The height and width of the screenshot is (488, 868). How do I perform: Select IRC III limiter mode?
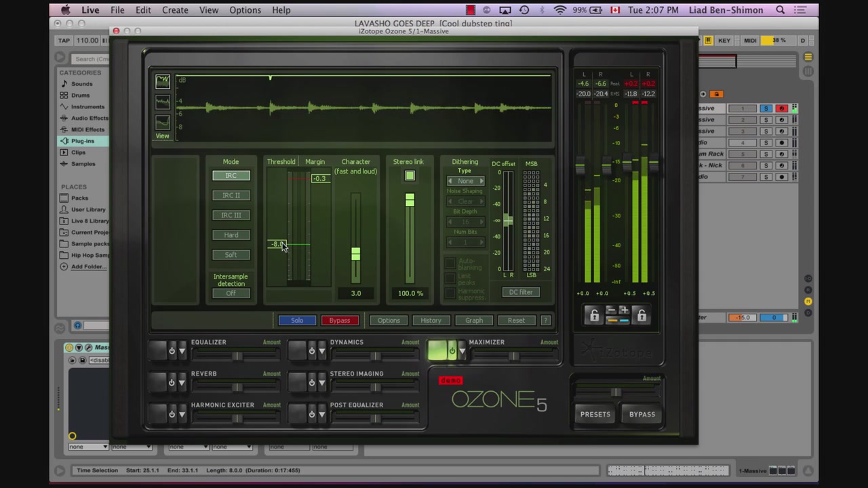point(231,215)
